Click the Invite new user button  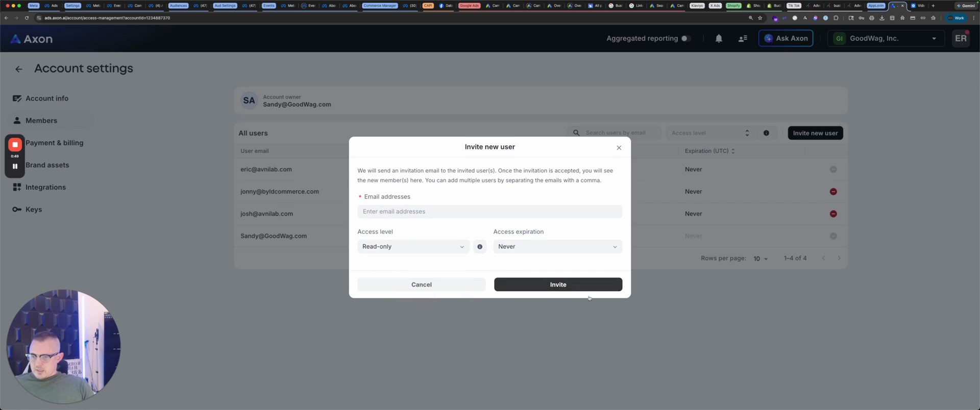coord(815,133)
